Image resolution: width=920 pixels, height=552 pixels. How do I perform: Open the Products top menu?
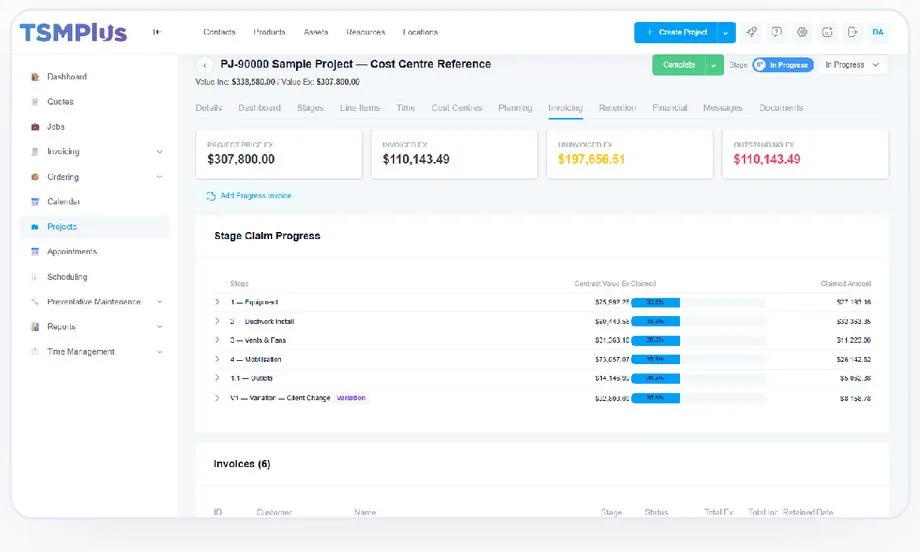pos(269,32)
